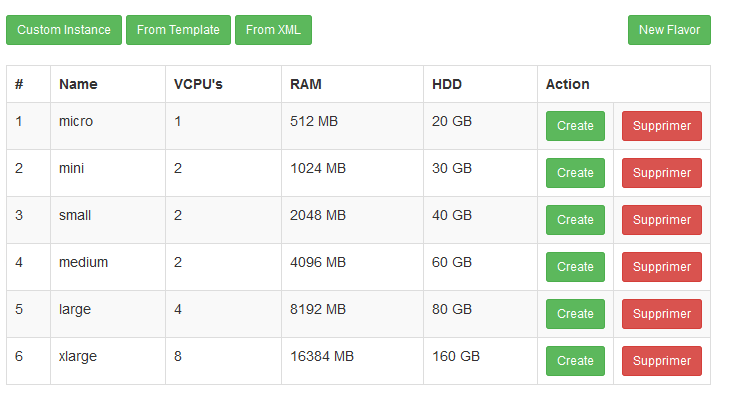This screenshot has width=733, height=395.
Task: Create an instance from micro flavor
Action: coord(575,126)
